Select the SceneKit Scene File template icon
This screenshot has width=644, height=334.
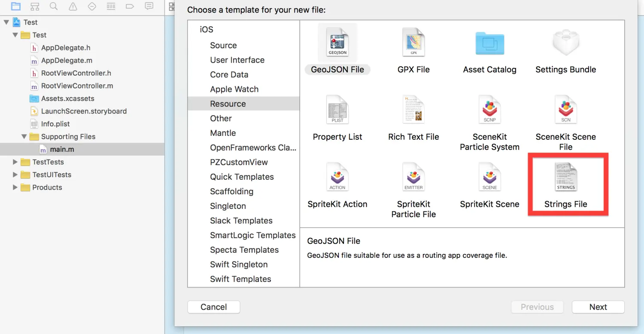coord(566,110)
